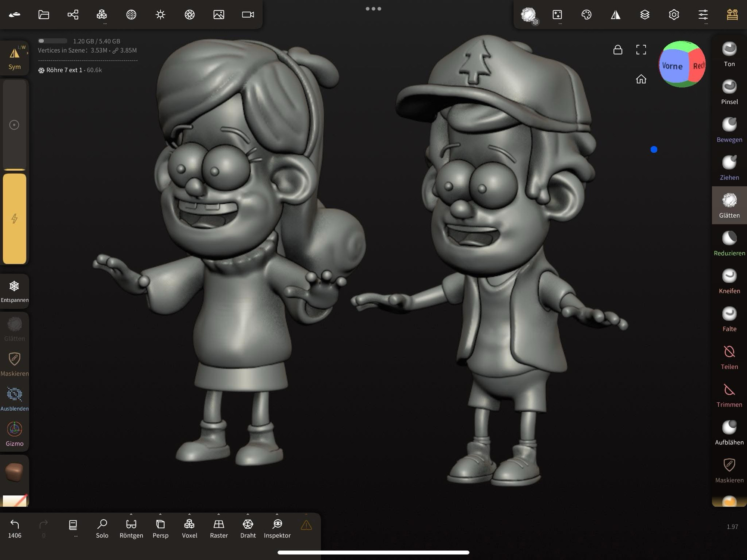Undo last action (1406)
747x560 pixels.
click(15, 529)
